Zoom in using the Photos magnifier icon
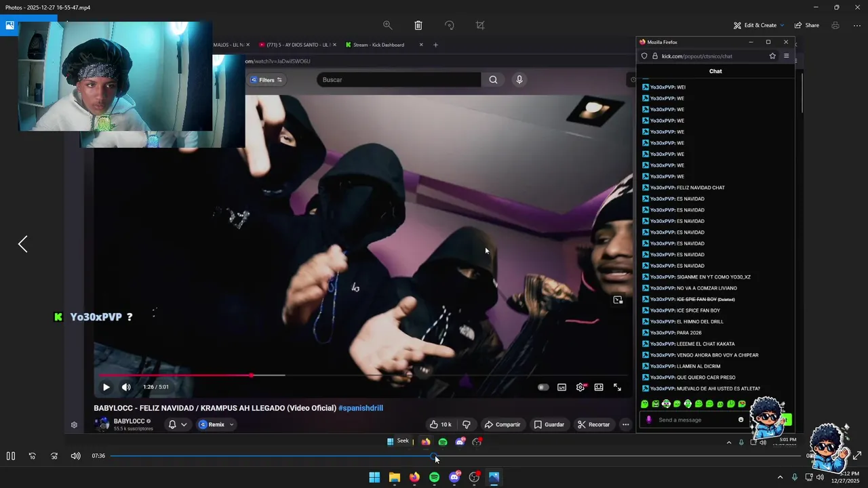 [387, 25]
